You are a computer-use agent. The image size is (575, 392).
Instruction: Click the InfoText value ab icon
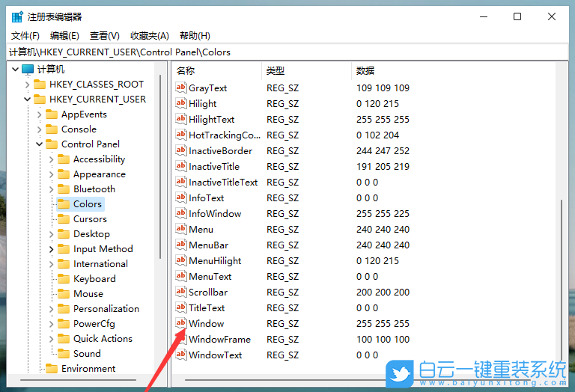tap(180, 197)
